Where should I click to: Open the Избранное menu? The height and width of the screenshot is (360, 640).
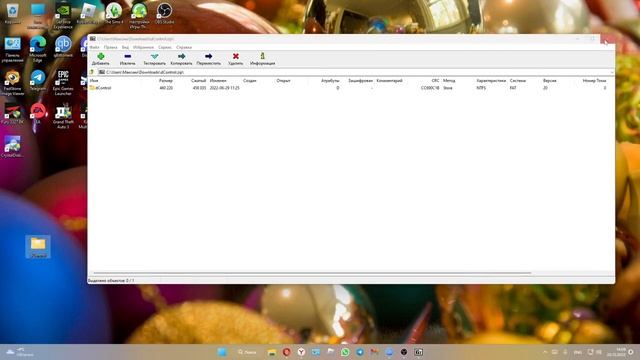point(143,47)
